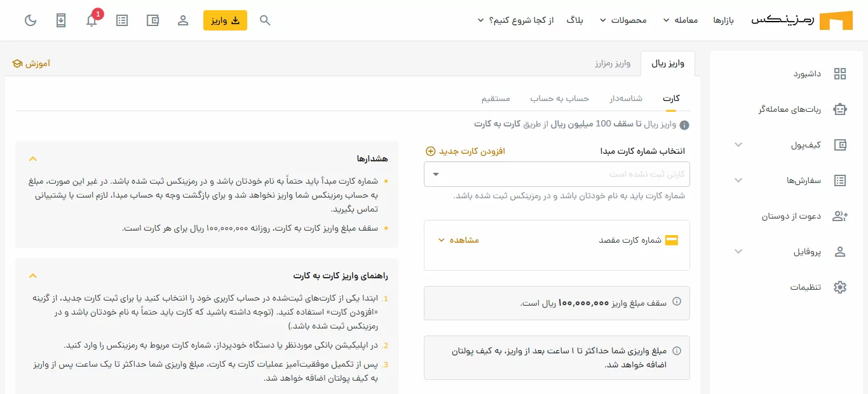Image resolution: width=868 pixels, height=394 pixels.
Task: Click info icon in مبلغ واریزی شما box
Action: [677, 351]
